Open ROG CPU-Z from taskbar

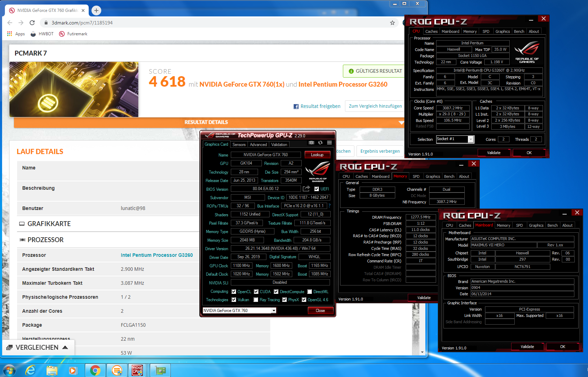[x=137, y=370]
